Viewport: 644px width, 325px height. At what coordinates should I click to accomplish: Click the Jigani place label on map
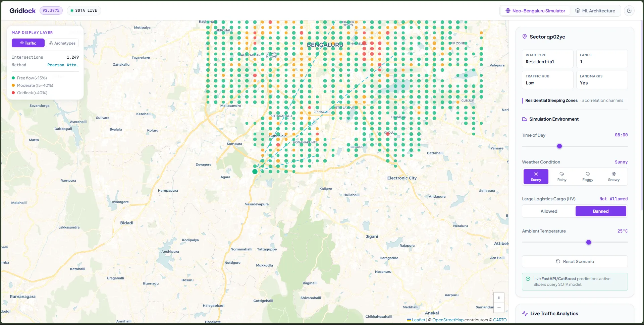point(372,237)
